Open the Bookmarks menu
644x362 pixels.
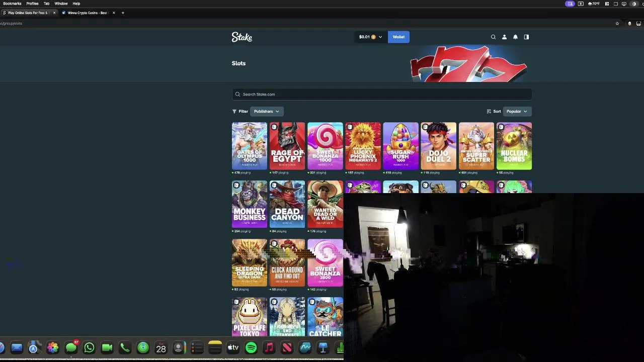point(12,4)
